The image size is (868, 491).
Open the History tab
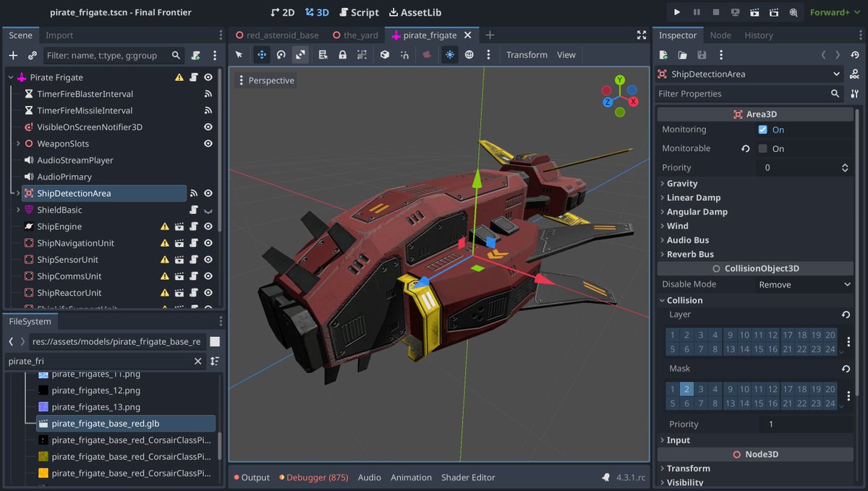click(x=759, y=35)
